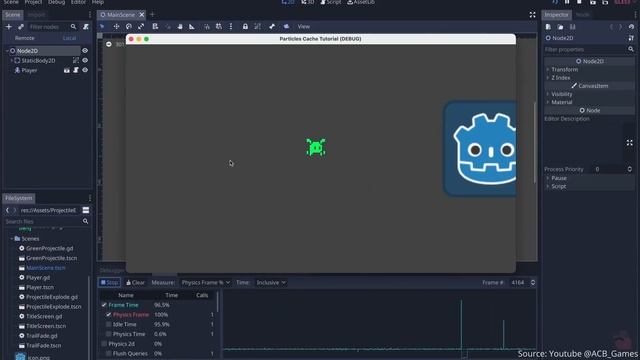640x360 pixels.
Task: Check Physics Time profiler checkbox
Action: point(109,334)
